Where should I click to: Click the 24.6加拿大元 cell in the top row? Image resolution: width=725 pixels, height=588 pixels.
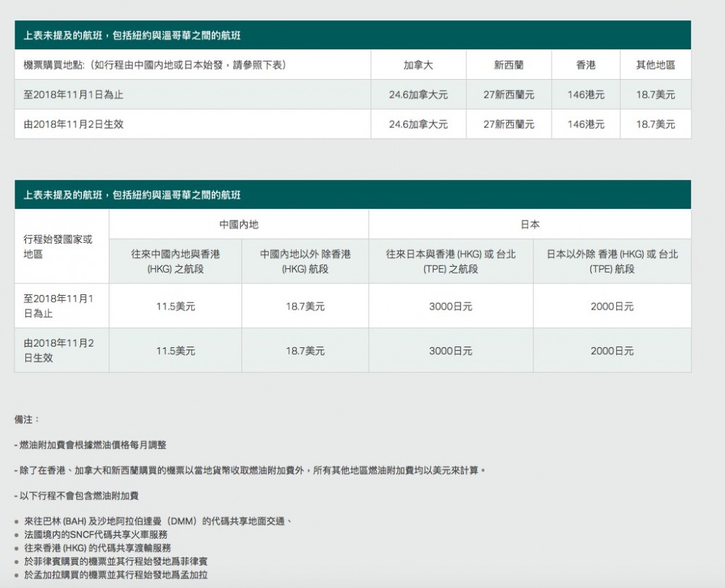coord(418,94)
